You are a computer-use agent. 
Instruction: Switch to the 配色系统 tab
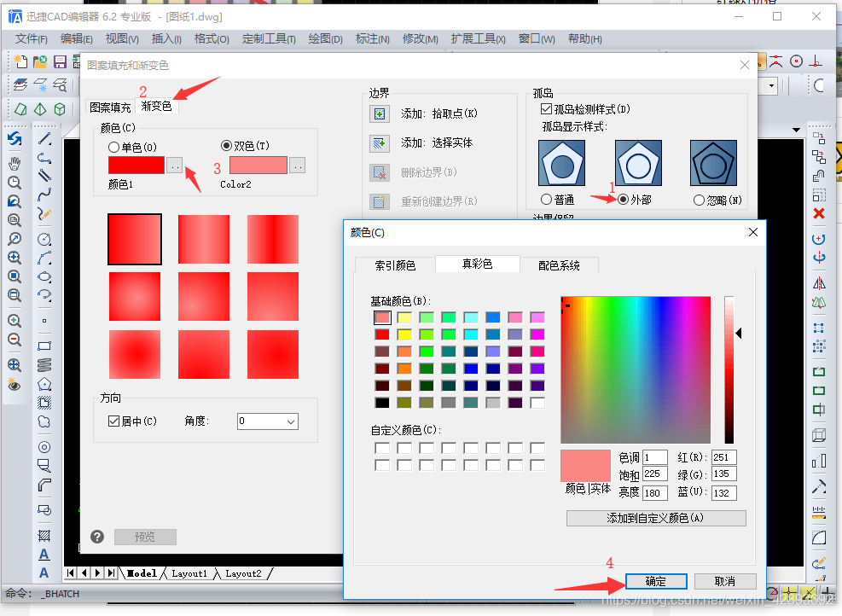[559, 265]
